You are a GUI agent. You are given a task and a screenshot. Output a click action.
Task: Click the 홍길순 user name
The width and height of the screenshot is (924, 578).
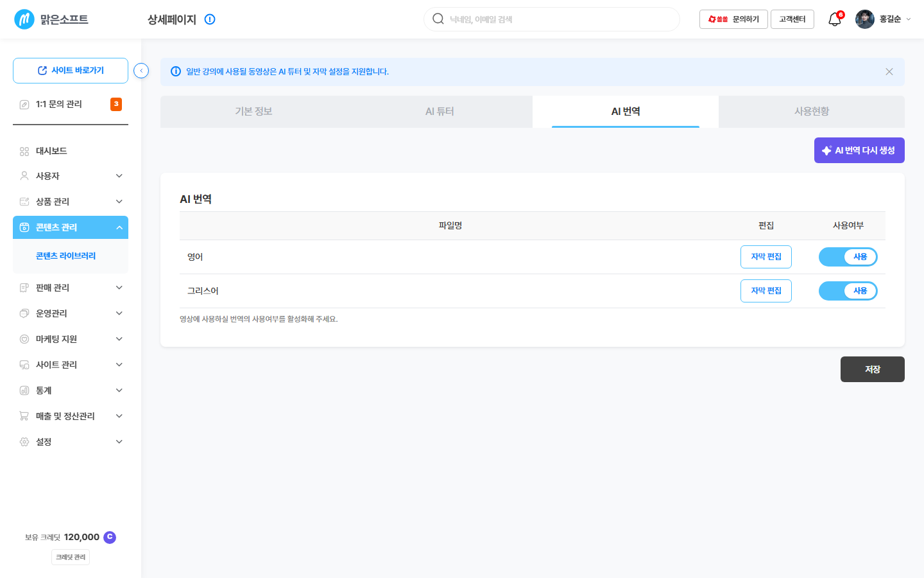pyautogui.click(x=890, y=19)
